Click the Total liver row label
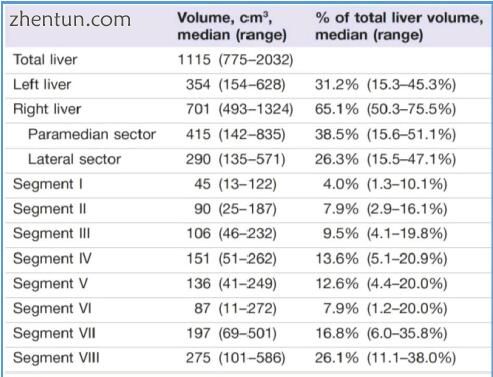 (45, 60)
